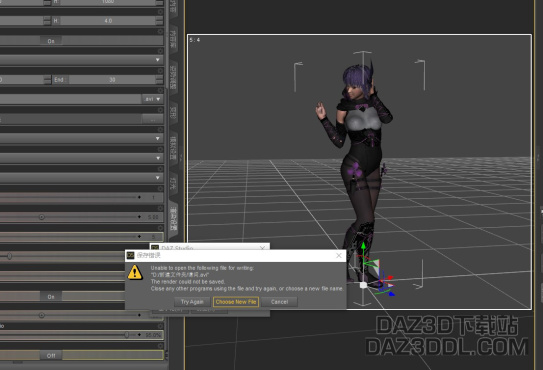Click the diamond marker beside the 5.00 value
This screenshot has width=543, height=370.
click(139, 217)
